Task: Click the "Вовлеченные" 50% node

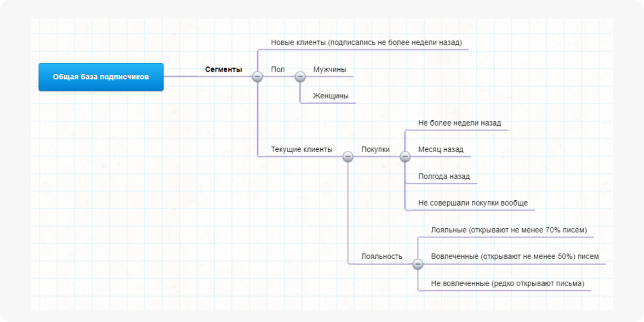Action: (515, 256)
